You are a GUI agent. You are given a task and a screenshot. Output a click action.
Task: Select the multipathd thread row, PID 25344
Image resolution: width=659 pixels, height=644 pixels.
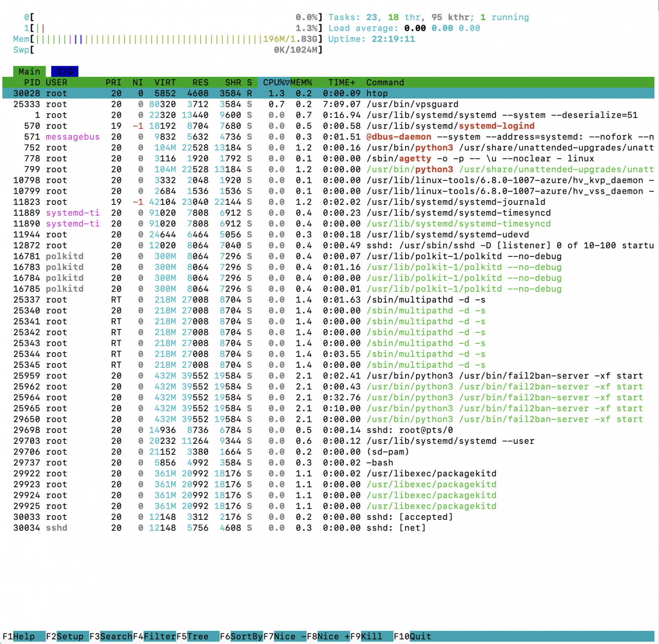[328, 354]
